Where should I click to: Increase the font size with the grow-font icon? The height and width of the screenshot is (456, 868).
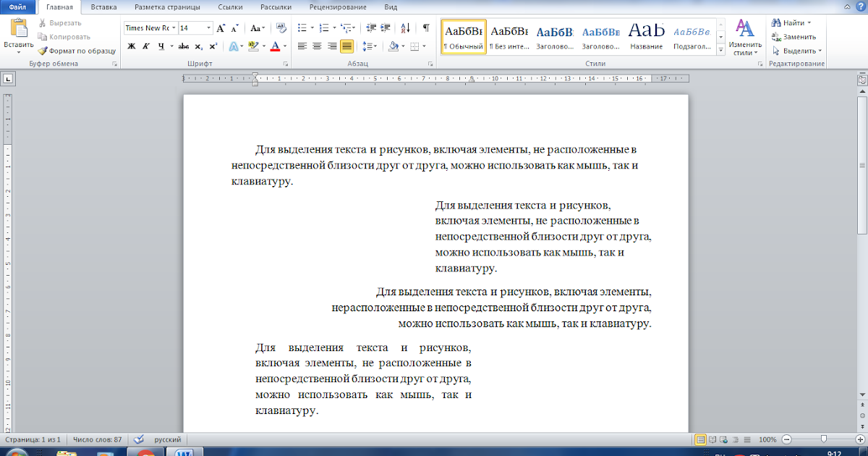[x=221, y=28]
